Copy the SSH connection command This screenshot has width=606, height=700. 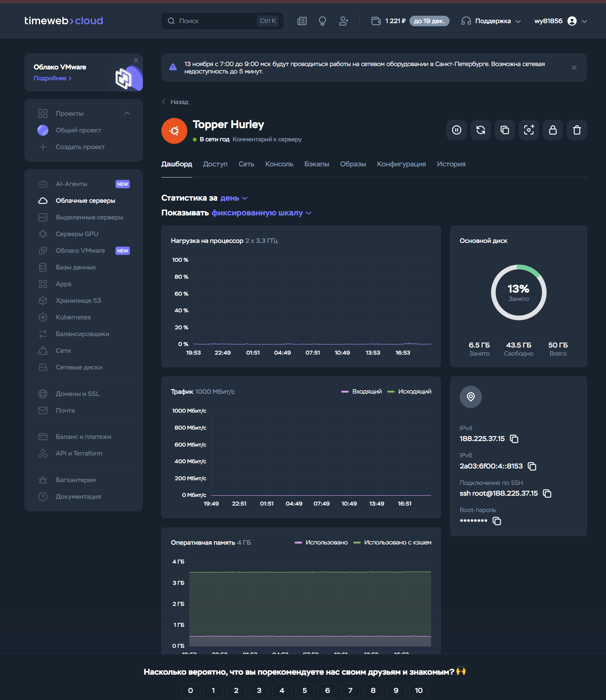[x=547, y=493]
